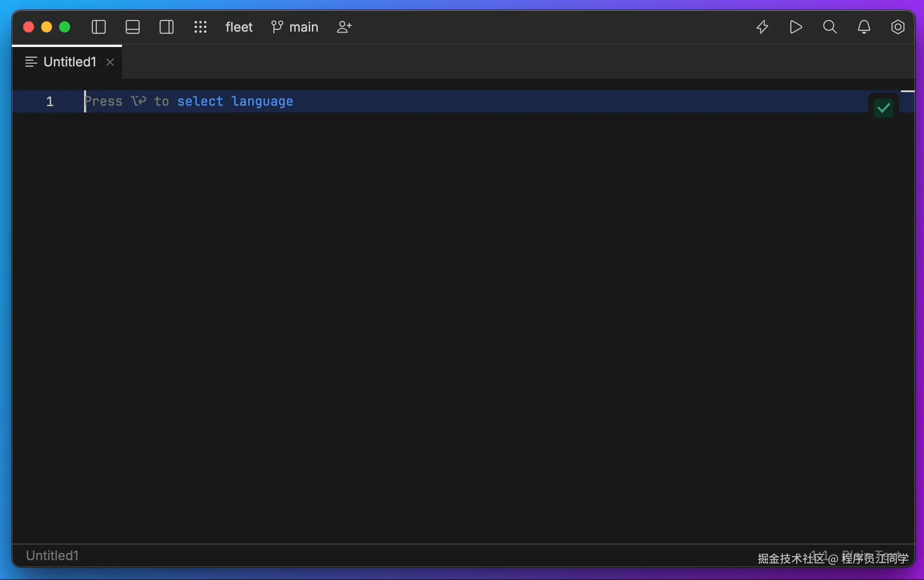Viewport: 924px width, 580px height.
Task: Open the notifications bell icon
Action: tap(864, 27)
